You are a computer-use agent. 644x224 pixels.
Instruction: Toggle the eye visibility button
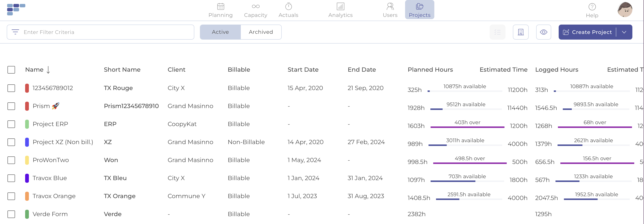[x=543, y=32]
